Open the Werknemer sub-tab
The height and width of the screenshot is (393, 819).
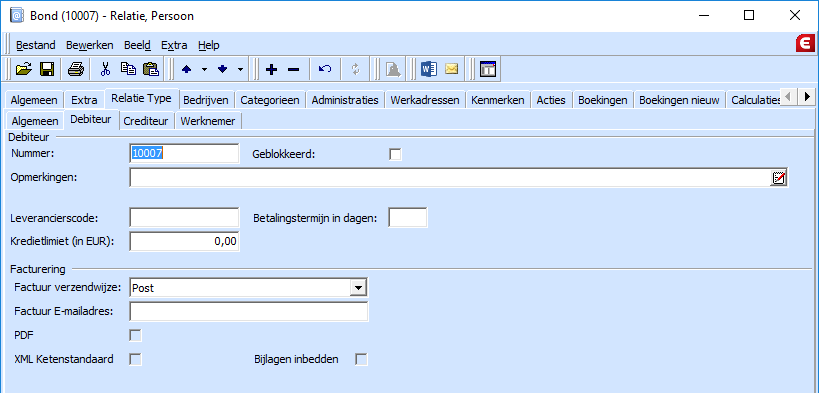click(x=208, y=121)
